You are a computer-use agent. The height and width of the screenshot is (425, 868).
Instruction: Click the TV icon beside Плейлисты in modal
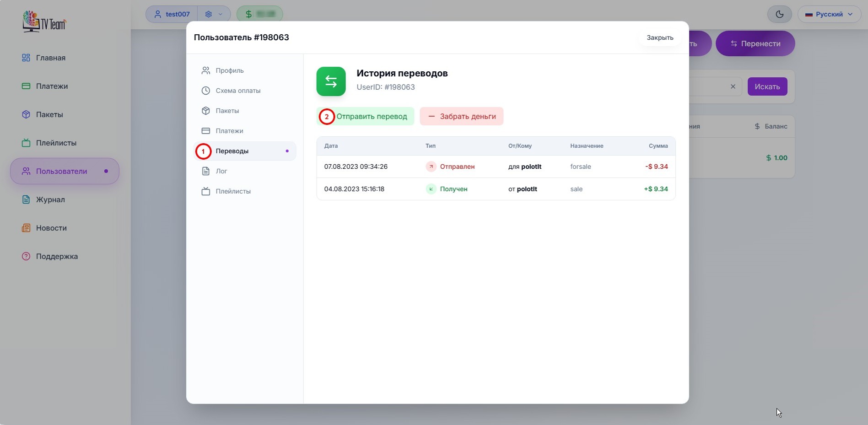[206, 191]
